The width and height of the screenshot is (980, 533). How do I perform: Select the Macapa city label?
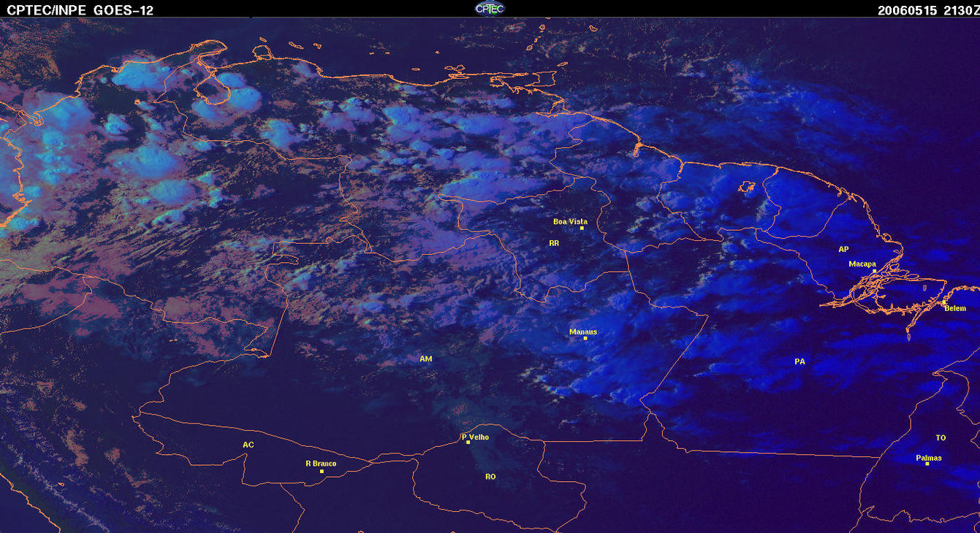pos(862,264)
